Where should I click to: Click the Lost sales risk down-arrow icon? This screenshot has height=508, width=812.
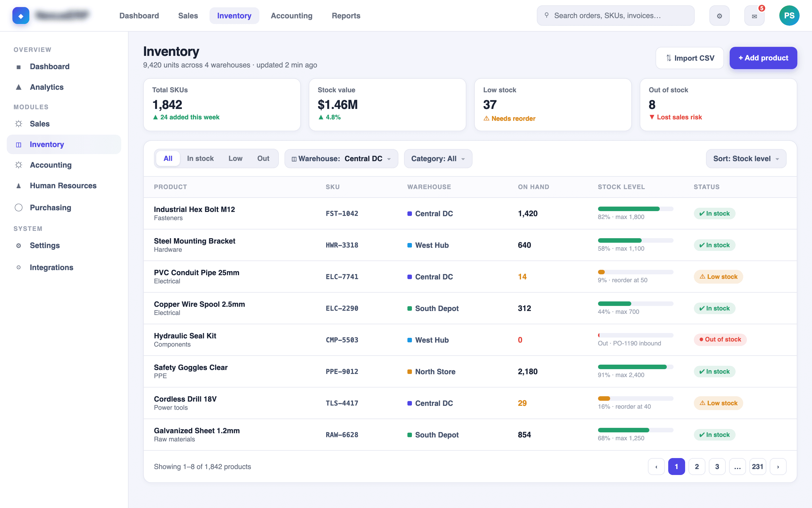click(x=652, y=117)
